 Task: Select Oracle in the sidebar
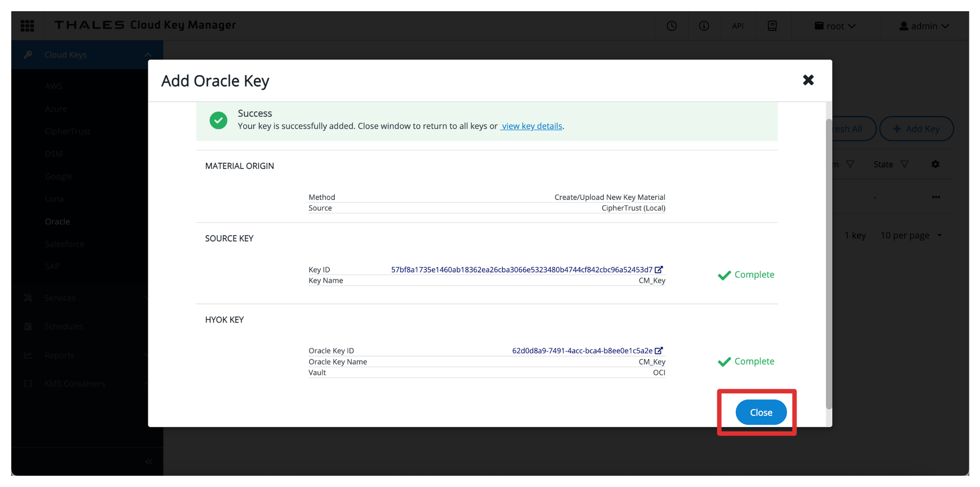[57, 222]
